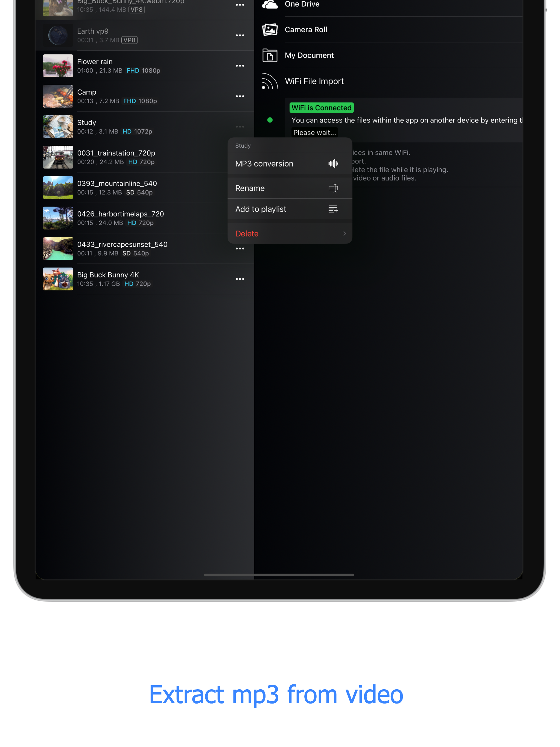Open the Camp video thumbnail
The height and width of the screenshot is (747, 560).
[x=58, y=96]
